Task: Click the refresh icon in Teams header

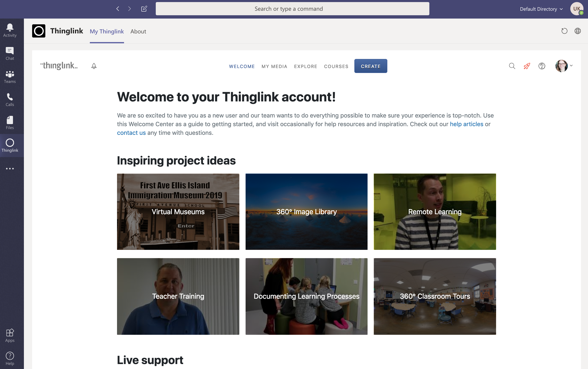Action: [564, 31]
